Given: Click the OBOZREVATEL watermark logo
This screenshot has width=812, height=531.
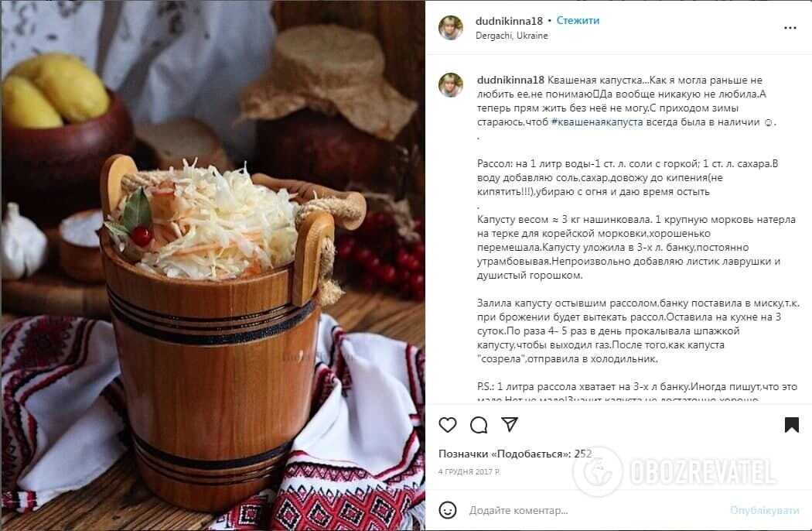Looking at the screenshot, I should click(x=674, y=472).
